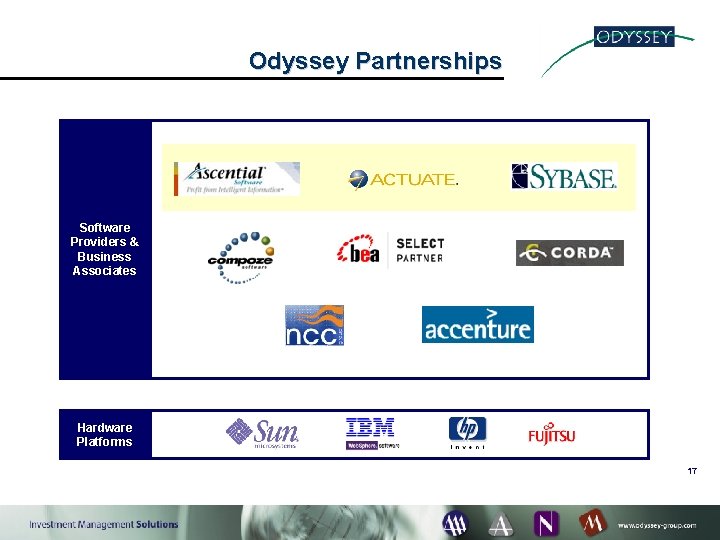The image size is (720, 540).
Task: Click the Fujitsu logo
Action: (551, 434)
